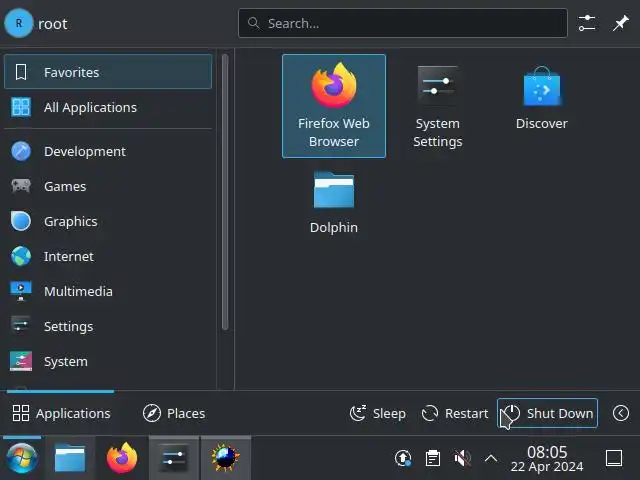Click the Shut Down button

click(547, 413)
